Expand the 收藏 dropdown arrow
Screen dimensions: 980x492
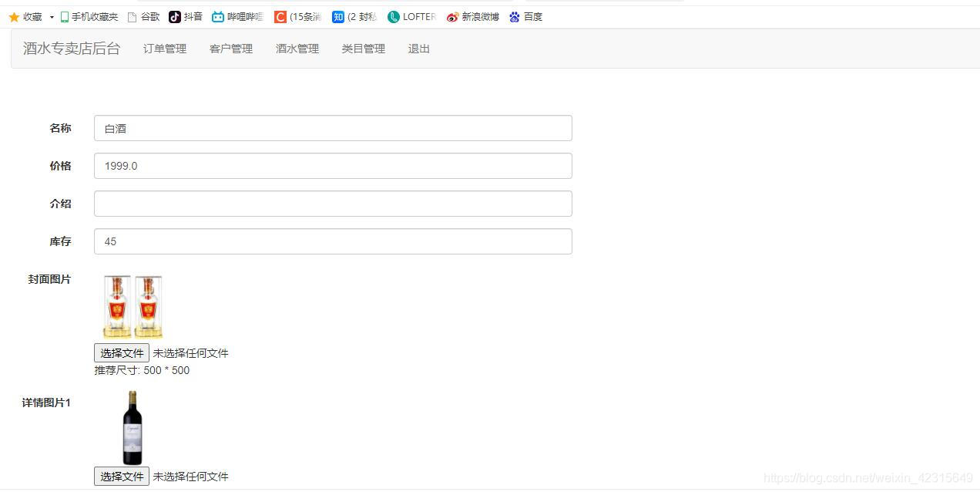[52, 17]
